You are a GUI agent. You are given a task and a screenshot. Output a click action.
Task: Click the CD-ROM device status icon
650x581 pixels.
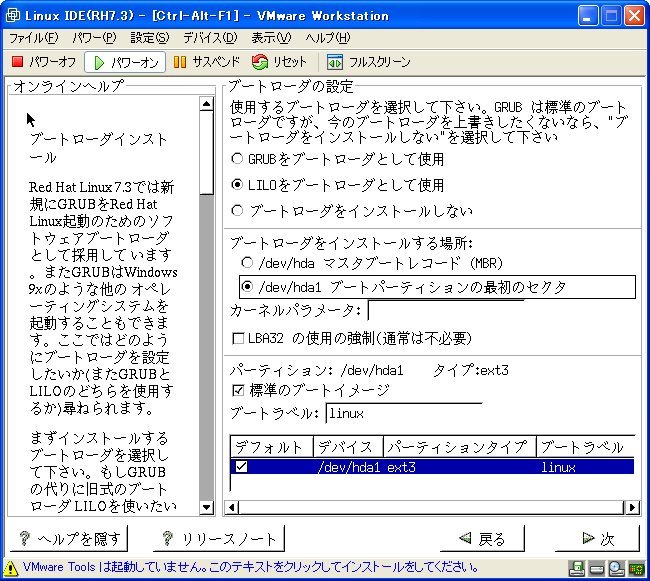pyautogui.click(x=616, y=568)
